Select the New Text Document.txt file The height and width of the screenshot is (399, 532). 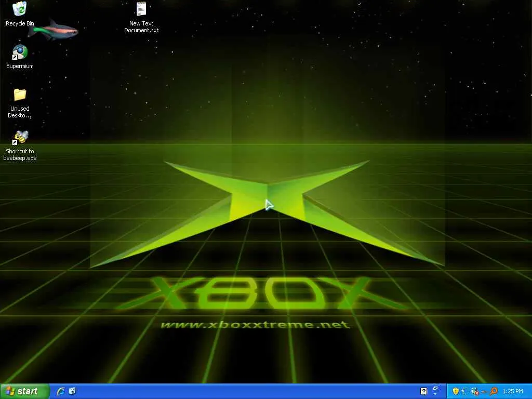pyautogui.click(x=141, y=17)
